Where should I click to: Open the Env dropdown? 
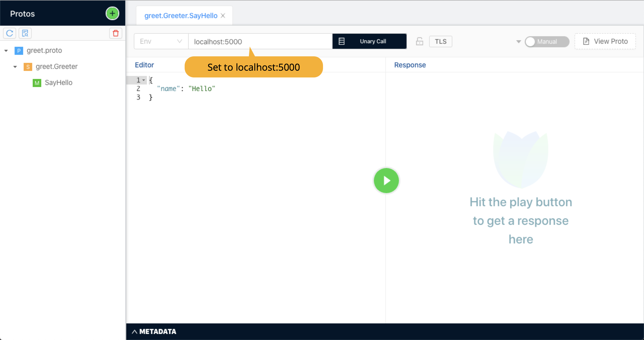(161, 41)
